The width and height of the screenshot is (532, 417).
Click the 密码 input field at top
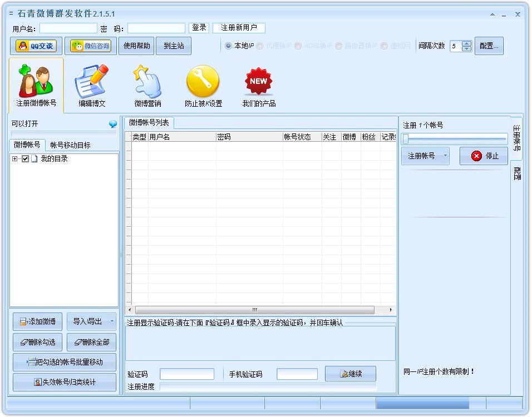pos(156,28)
